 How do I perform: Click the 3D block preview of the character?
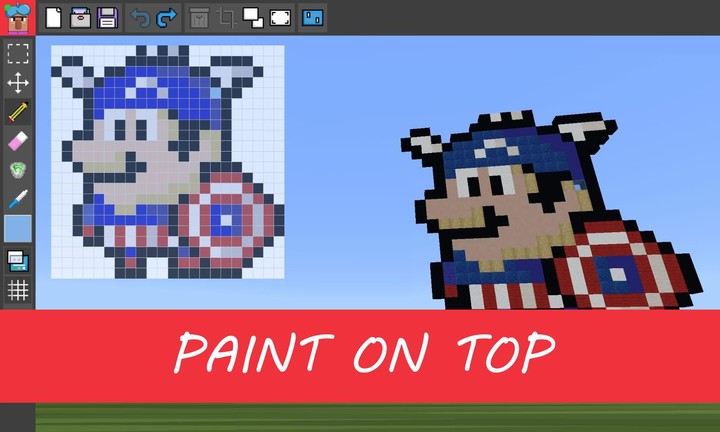[x=551, y=209]
